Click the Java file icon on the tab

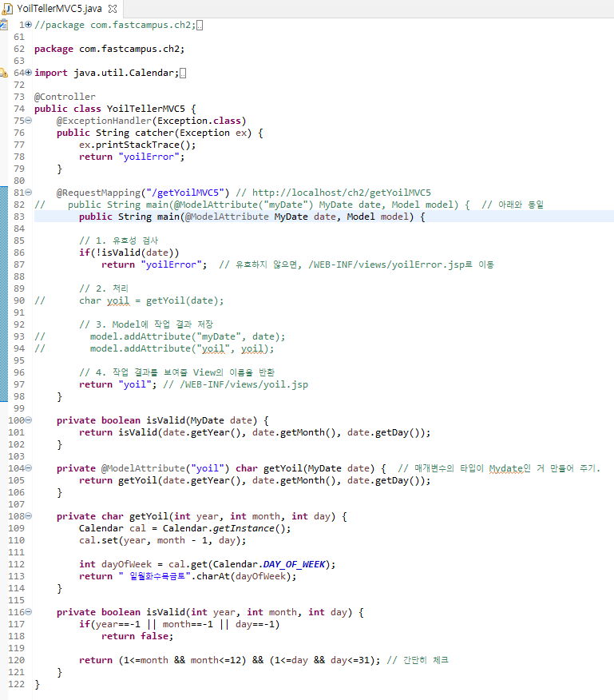point(7,9)
